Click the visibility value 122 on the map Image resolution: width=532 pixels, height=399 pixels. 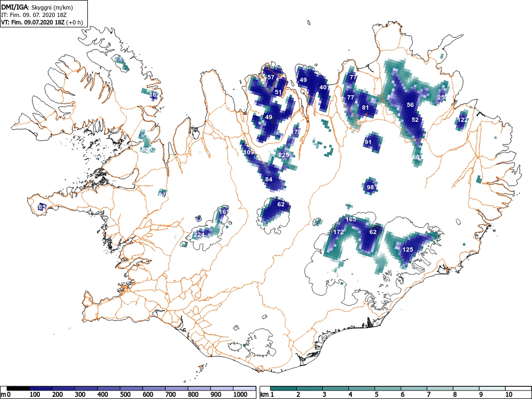463,120
